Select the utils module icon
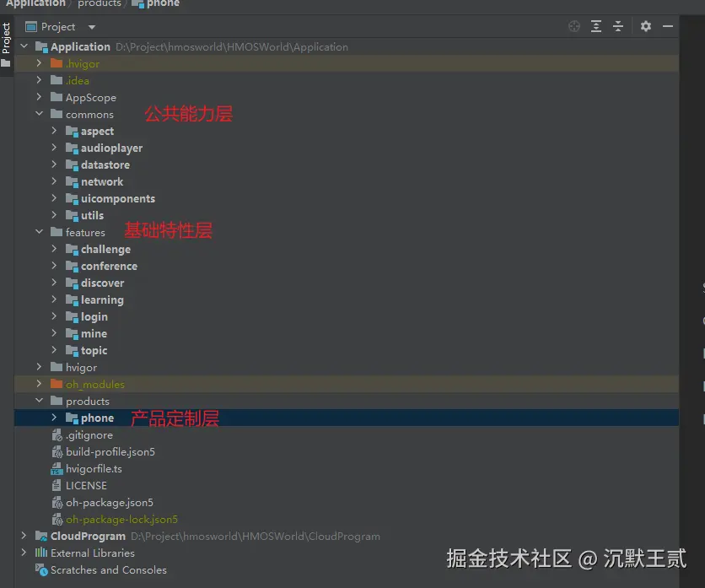This screenshot has height=588, width=705. point(72,215)
